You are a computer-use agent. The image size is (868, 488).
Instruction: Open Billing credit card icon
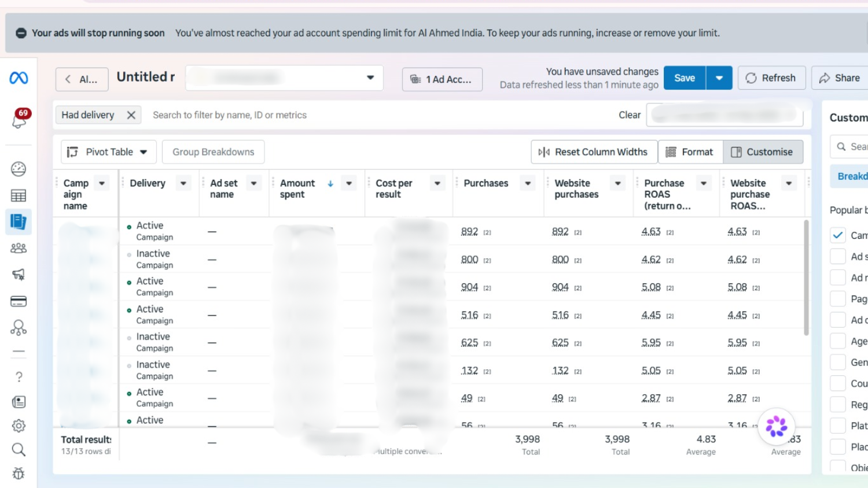pos(19,301)
